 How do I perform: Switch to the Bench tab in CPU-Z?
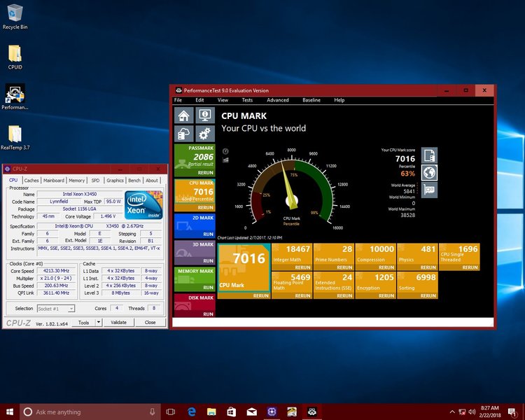coord(134,180)
